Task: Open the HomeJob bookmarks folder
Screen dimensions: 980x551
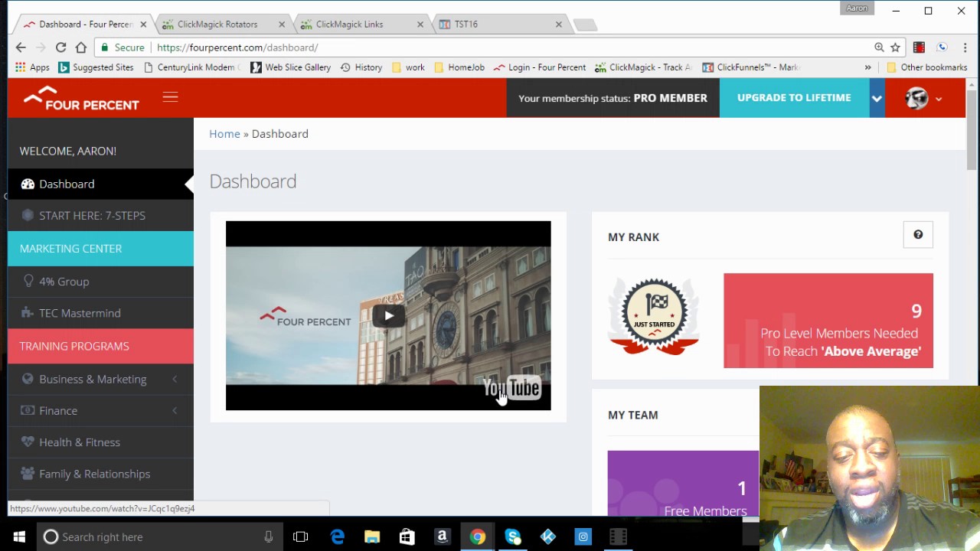Action: 459,67
